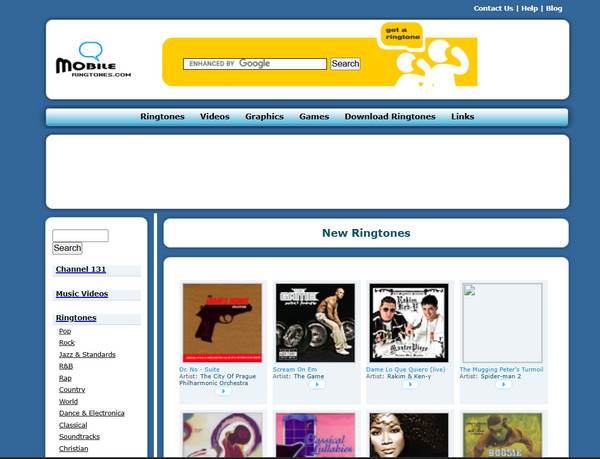600x459 pixels.
Task: Open 'The Mugging Peter's Turmoil' link
Action: 501,369
